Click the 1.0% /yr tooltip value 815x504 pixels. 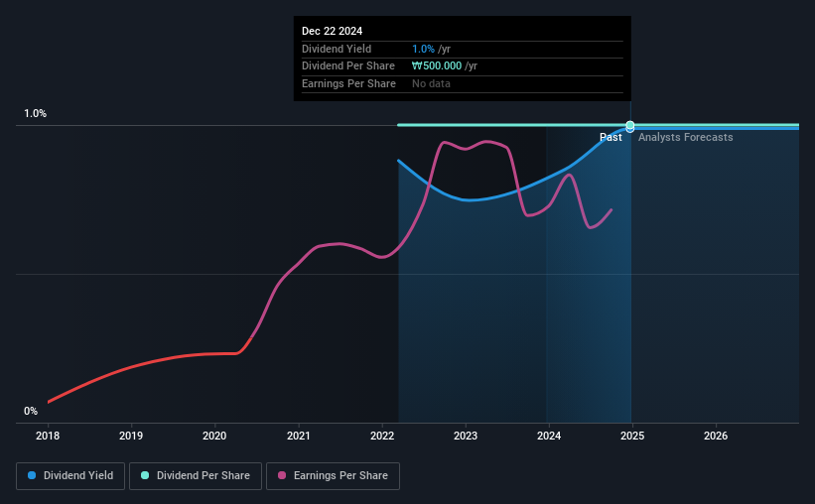(432, 49)
